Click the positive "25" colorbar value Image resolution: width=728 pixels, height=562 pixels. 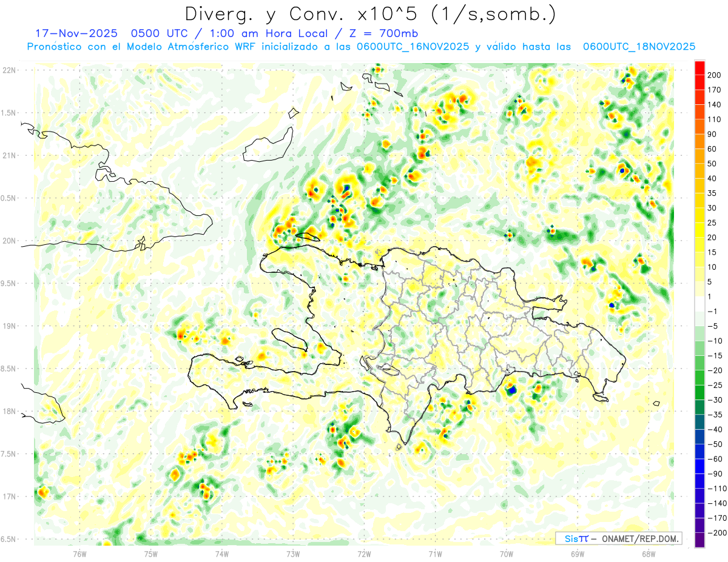[713, 222]
